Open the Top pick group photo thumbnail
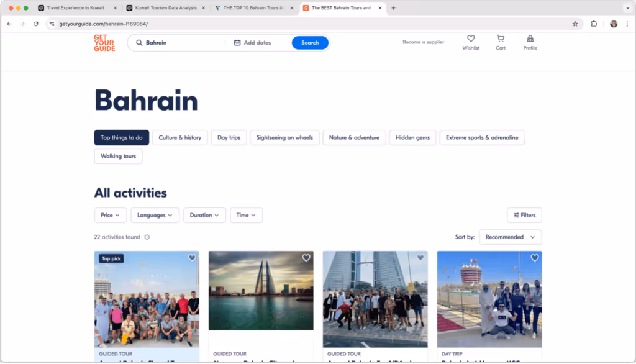This screenshot has width=636, height=364. point(147,299)
